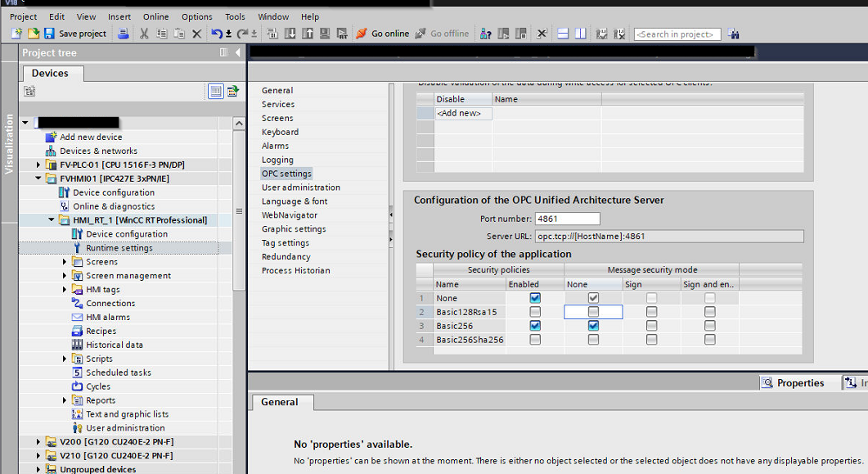Click the Delete X icon in toolbar
The height and width of the screenshot is (474, 868).
click(x=196, y=34)
